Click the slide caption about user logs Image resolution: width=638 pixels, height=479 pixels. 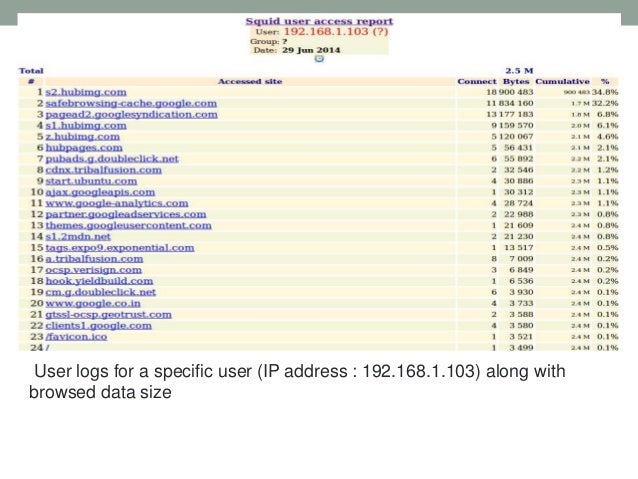pyautogui.click(x=297, y=382)
